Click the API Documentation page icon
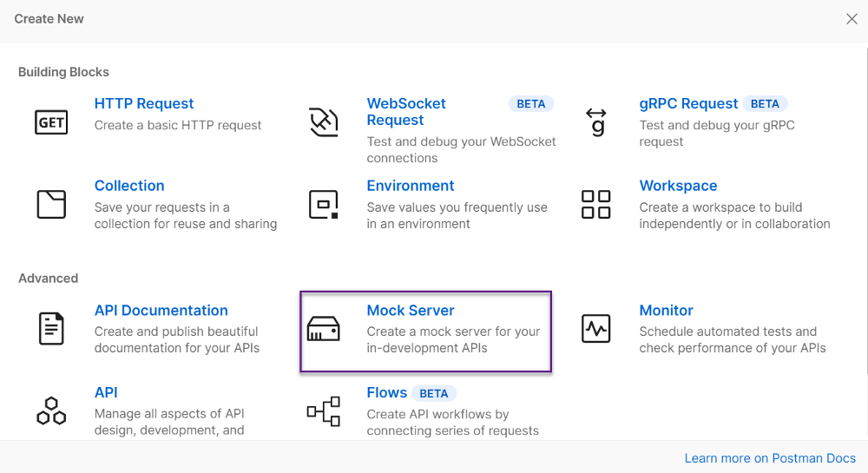 [51, 329]
